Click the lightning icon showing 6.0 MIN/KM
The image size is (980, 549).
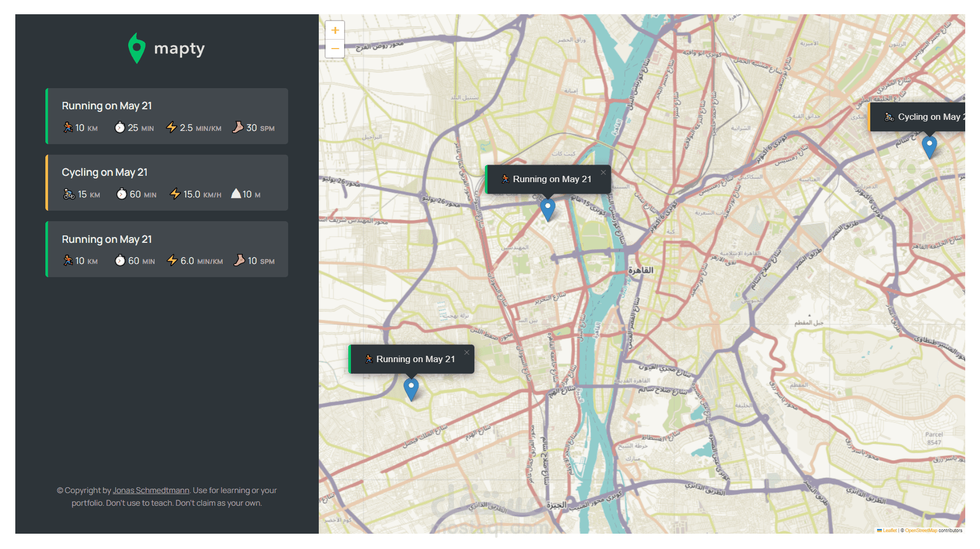click(173, 260)
